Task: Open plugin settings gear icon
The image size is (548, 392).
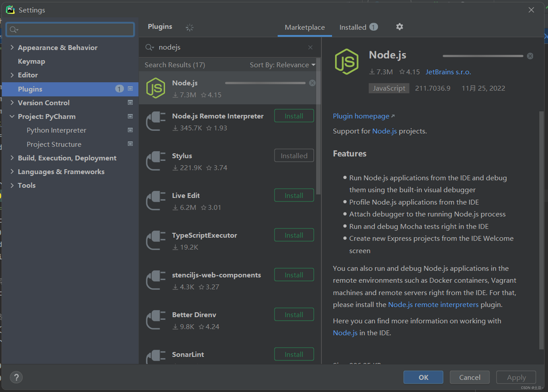Action: pos(399,27)
